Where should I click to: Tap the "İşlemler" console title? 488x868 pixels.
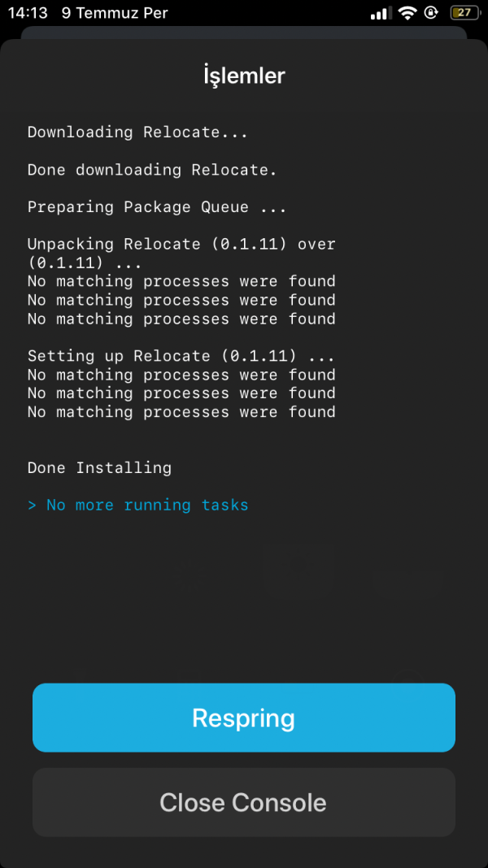(244, 76)
